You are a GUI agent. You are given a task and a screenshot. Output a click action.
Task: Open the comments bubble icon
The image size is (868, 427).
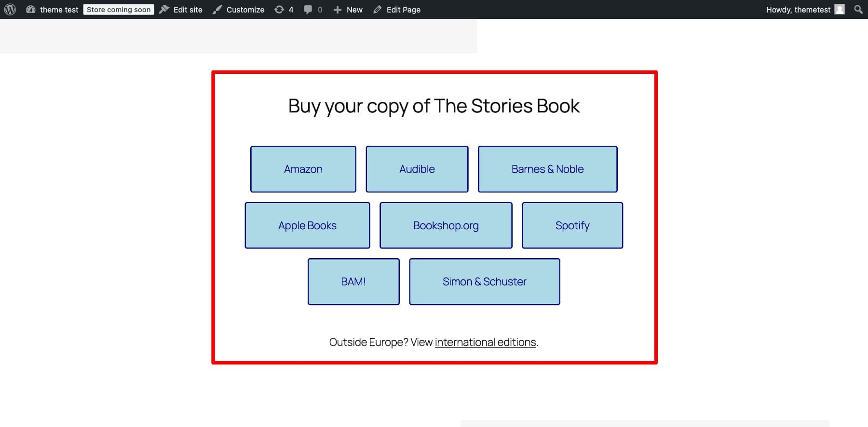coord(308,10)
